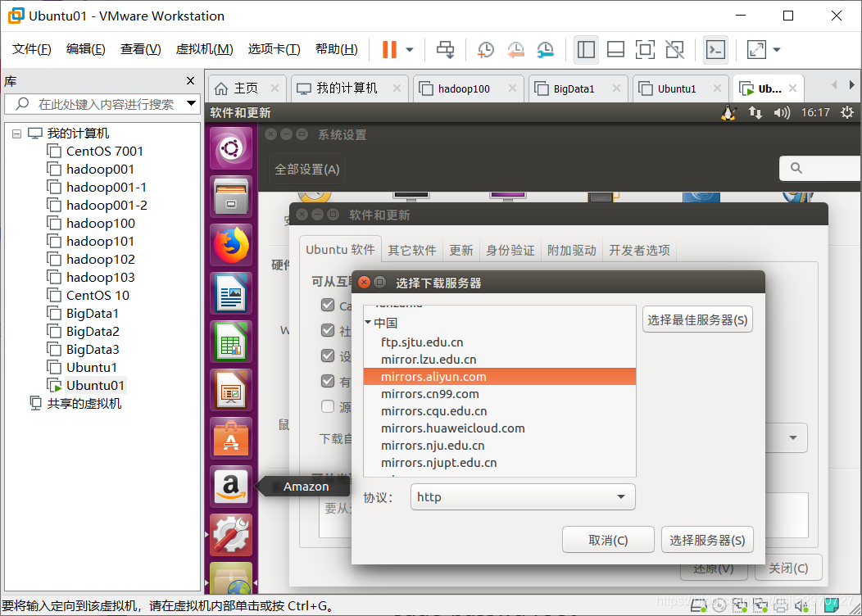Viewport: 862px width, 616px height.
Task: Switch to the 身份验证 tab
Action: click(x=510, y=250)
